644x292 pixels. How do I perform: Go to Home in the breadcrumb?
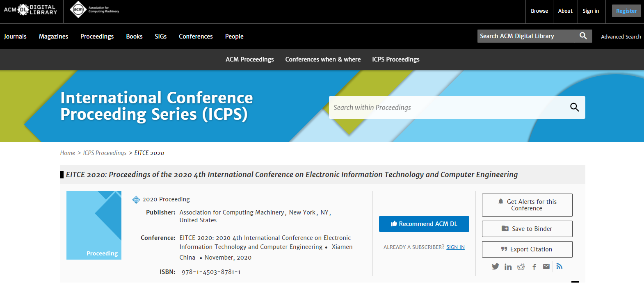click(68, 153)
